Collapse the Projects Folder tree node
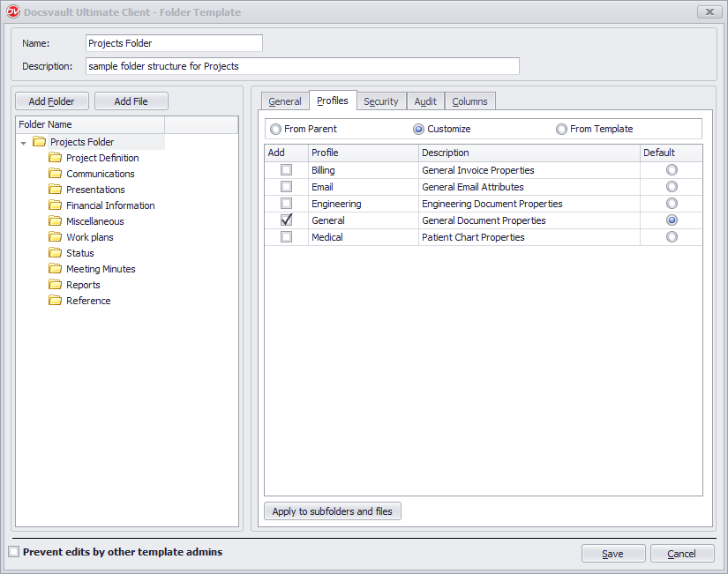Screen dimensions: 728x574 pyautogui.click(x=24, y=143)
